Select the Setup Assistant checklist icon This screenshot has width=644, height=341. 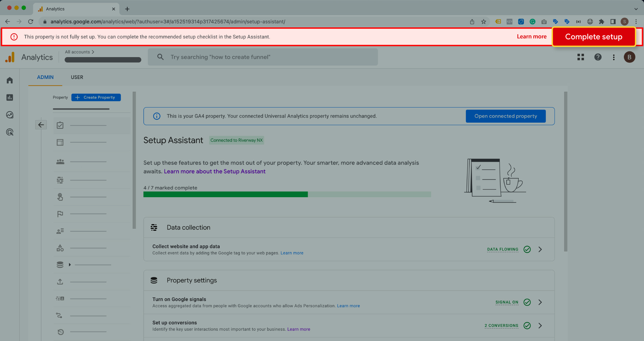(x=60, y=125)
